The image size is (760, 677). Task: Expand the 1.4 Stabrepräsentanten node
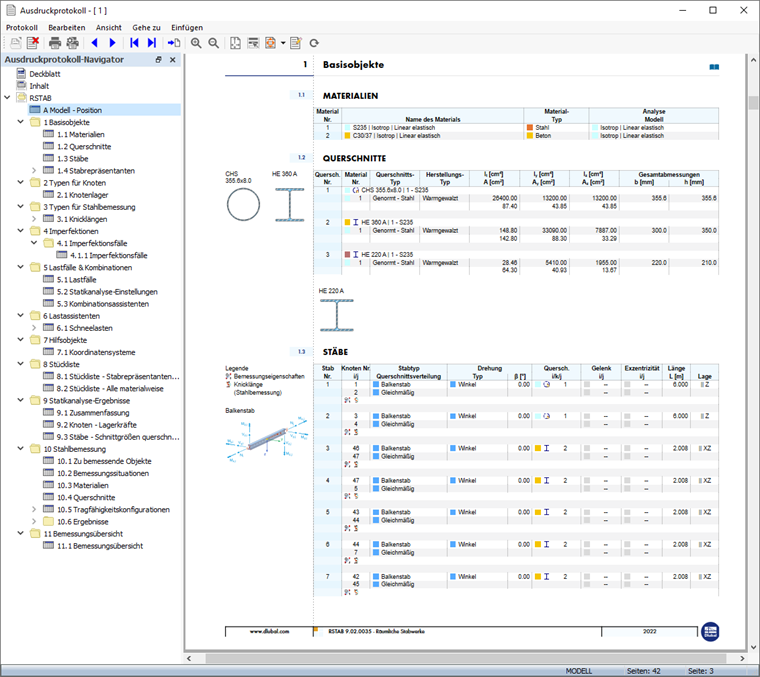point(34,171)
